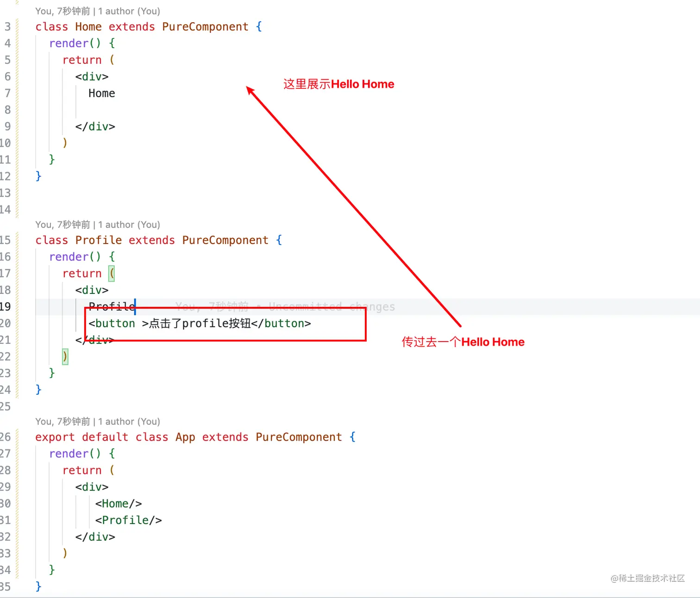700x598 pixels.
Task: Place cursor on 'class Home extends PureComponent'
Action: click(142, 27)
